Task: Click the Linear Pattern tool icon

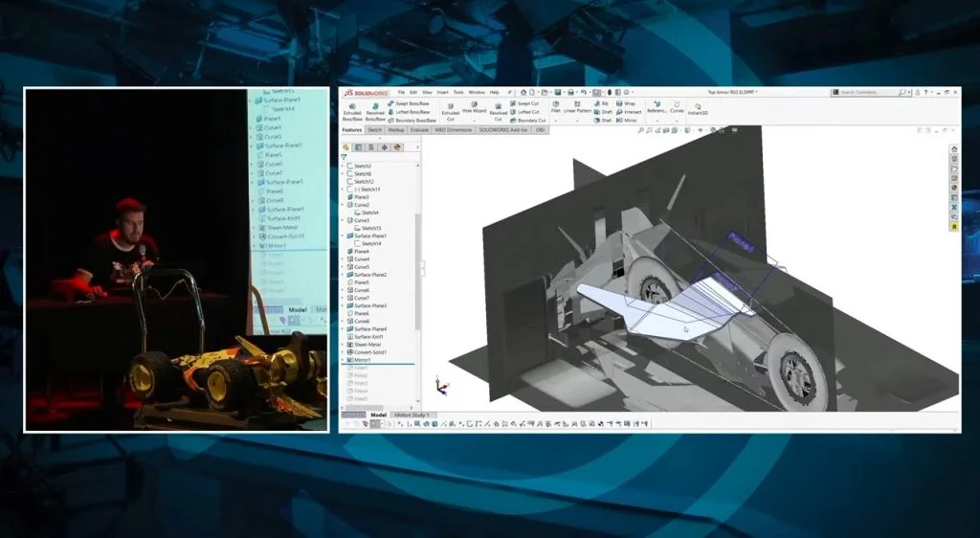Action: pyautogui.click(x=577, y=105)
